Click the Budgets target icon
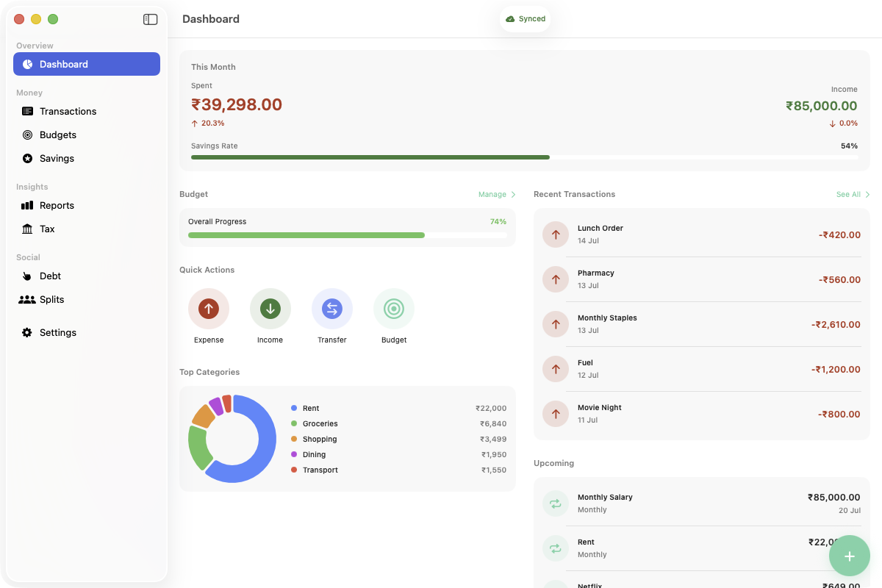This screenshot has height=588, width=882. (x=27, y=135)
